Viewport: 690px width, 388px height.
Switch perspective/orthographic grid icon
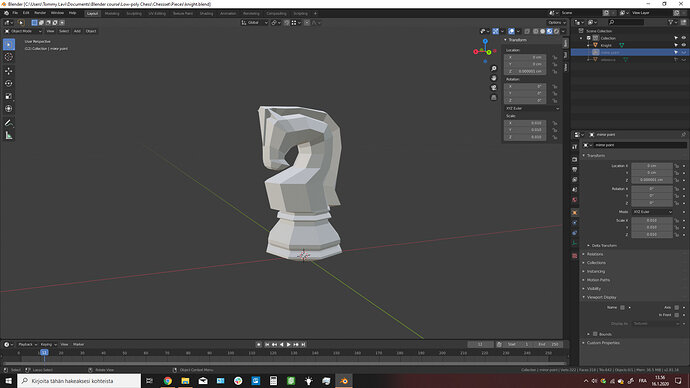494,97
